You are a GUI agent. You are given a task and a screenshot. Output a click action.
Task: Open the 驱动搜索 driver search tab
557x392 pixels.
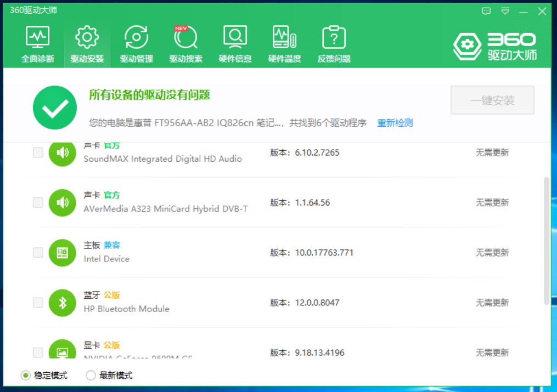pos(186,45)
